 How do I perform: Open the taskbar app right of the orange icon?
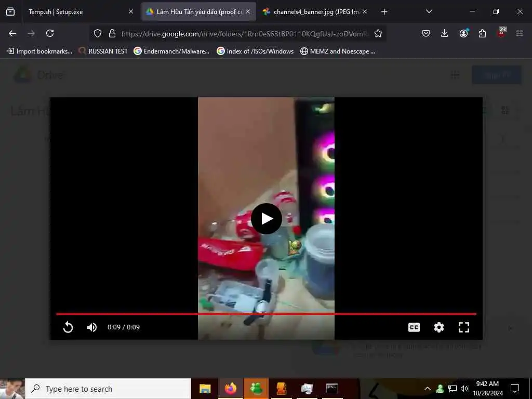point(307,389)
